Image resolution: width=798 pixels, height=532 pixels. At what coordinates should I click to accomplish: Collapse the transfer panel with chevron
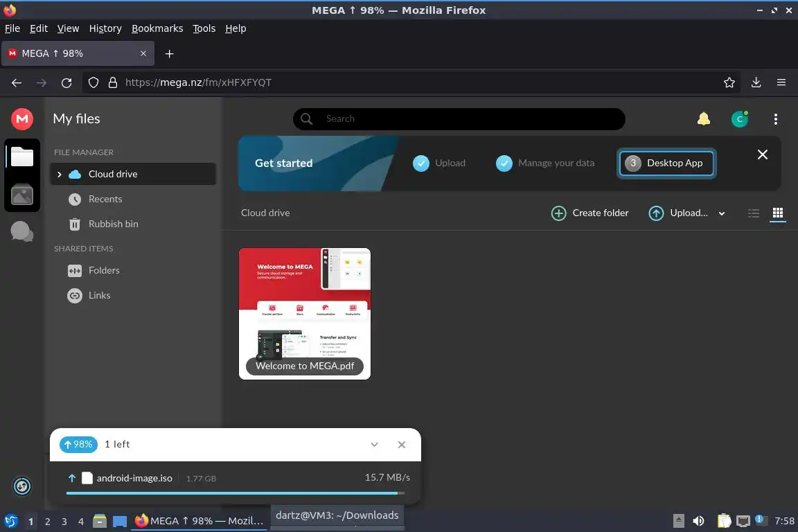[x=374, y=445]
